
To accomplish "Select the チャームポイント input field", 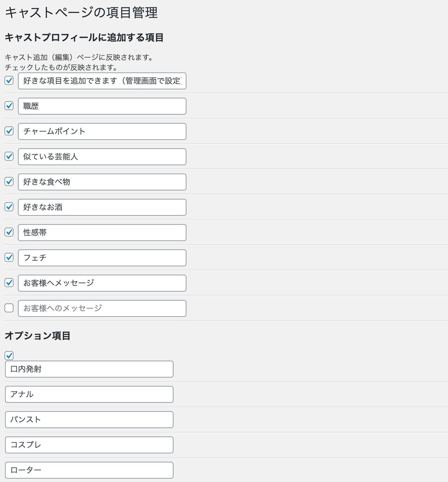I will coord(102,131).
